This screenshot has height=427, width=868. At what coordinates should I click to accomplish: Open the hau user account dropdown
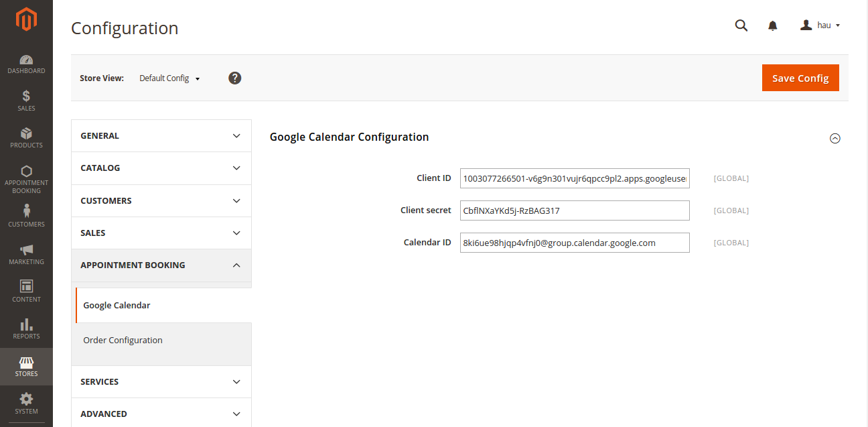(x=820, y=25)
